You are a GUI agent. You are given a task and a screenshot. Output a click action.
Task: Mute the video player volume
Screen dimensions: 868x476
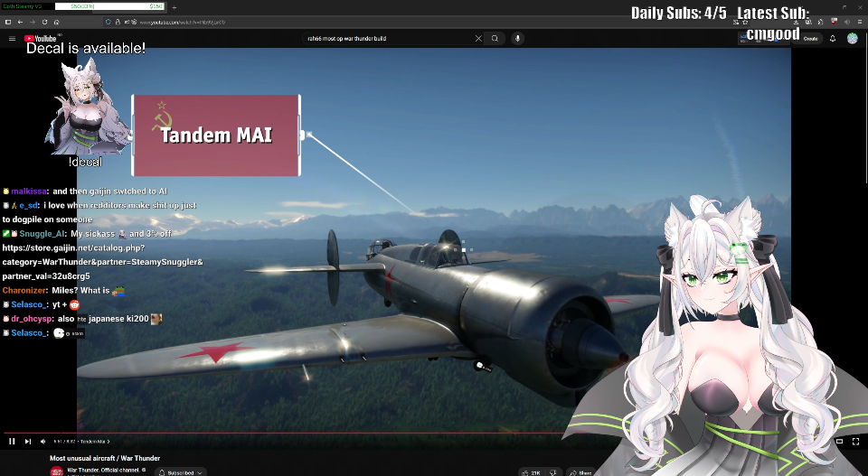click(43, 441)
